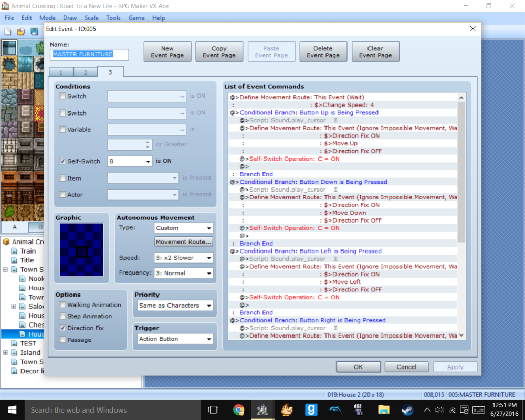Switch to event page tab 1
Screen dimensions: 525x420
tap(61, 72)
